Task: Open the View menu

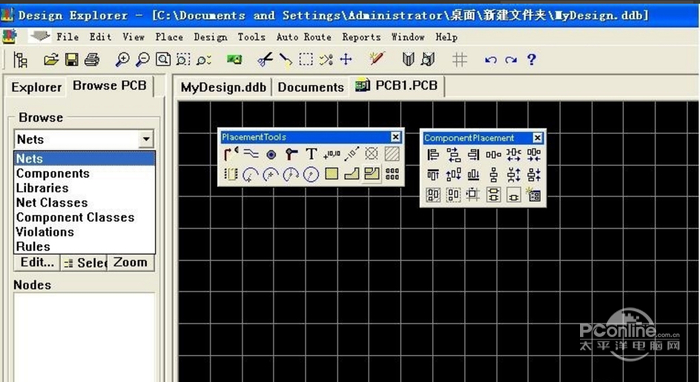Action: (x=133, y=37)
